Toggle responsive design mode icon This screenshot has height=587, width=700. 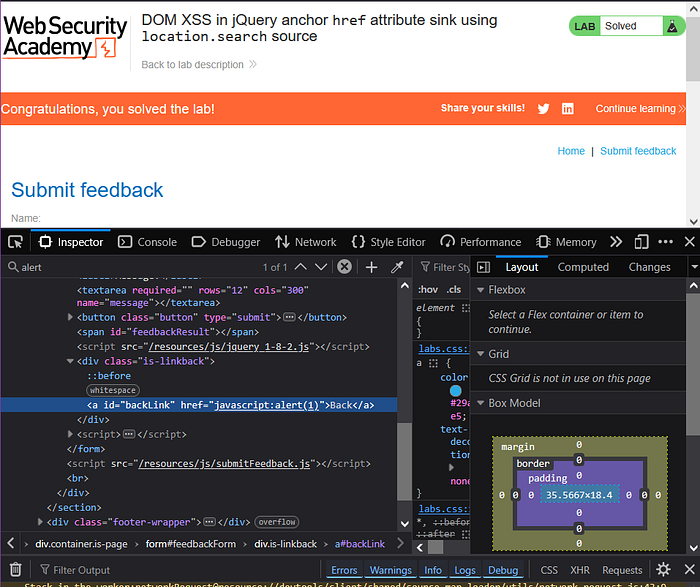(x=641, y=242)
